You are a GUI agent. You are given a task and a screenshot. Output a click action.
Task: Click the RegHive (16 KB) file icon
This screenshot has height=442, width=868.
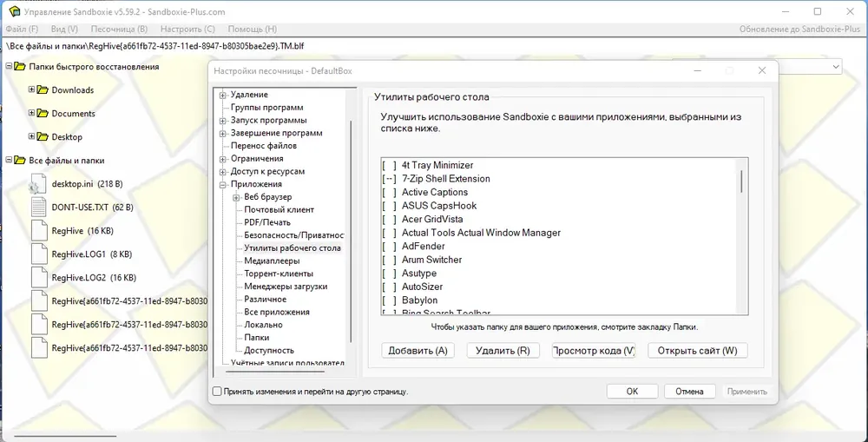(x=38, y=230)
